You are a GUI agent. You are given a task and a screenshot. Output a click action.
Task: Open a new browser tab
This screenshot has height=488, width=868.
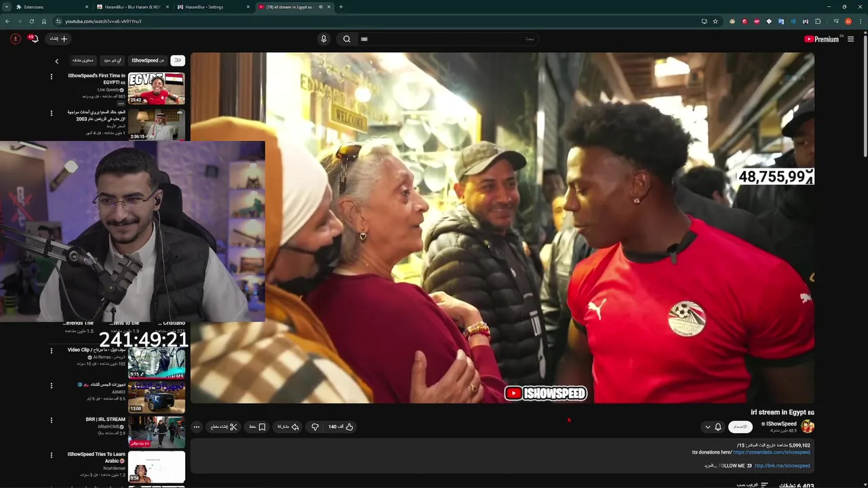point(340,7)
